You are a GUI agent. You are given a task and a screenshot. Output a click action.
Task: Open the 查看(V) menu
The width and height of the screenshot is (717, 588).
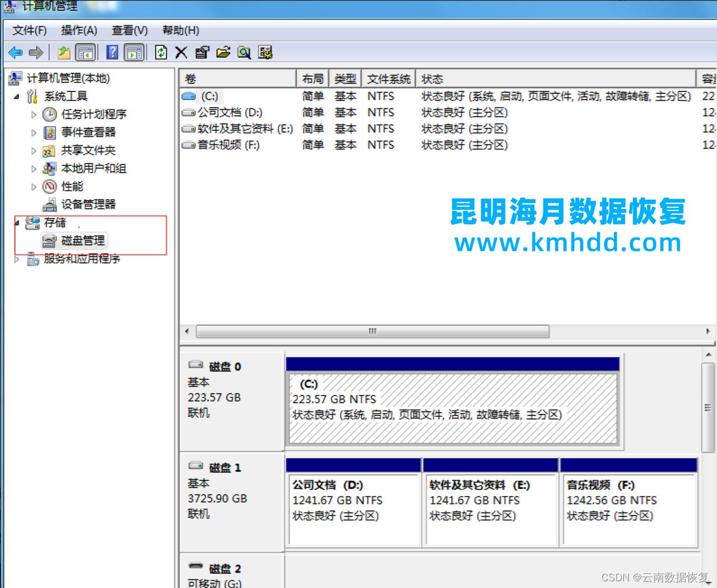(130, 30)
